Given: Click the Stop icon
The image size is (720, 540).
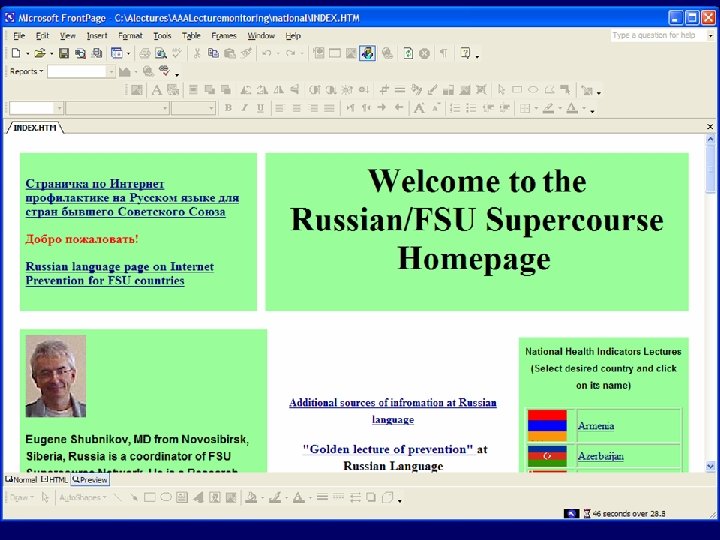Looking at the screenshot, I should [424, 53].
